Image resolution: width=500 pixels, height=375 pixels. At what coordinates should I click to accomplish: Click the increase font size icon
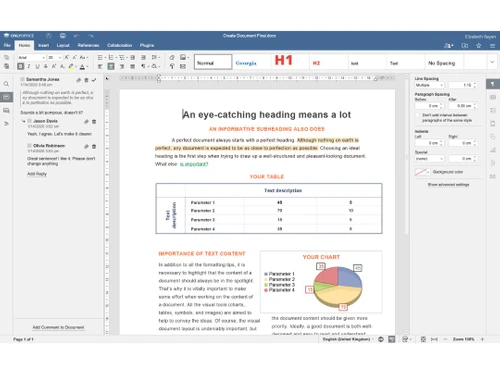pyautogui.click(x=67, y=57)
